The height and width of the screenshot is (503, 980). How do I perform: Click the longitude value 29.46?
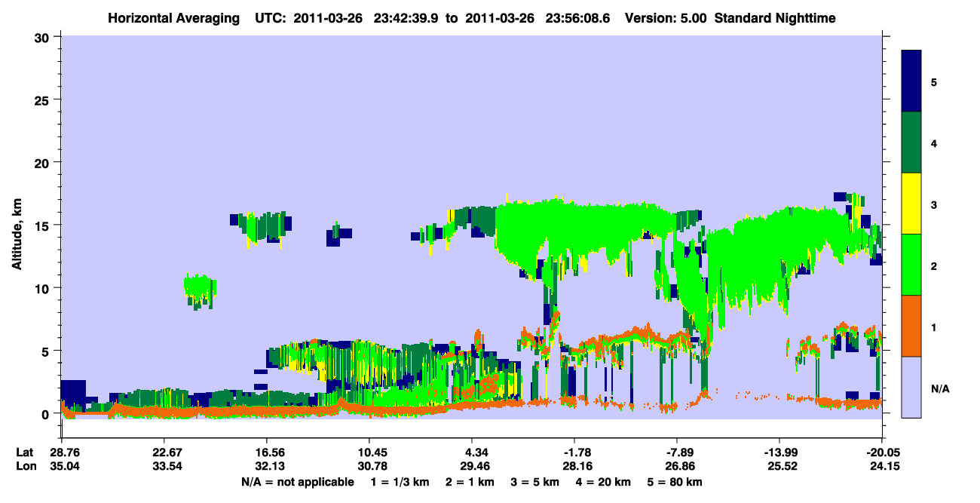[x=471, y=467]
